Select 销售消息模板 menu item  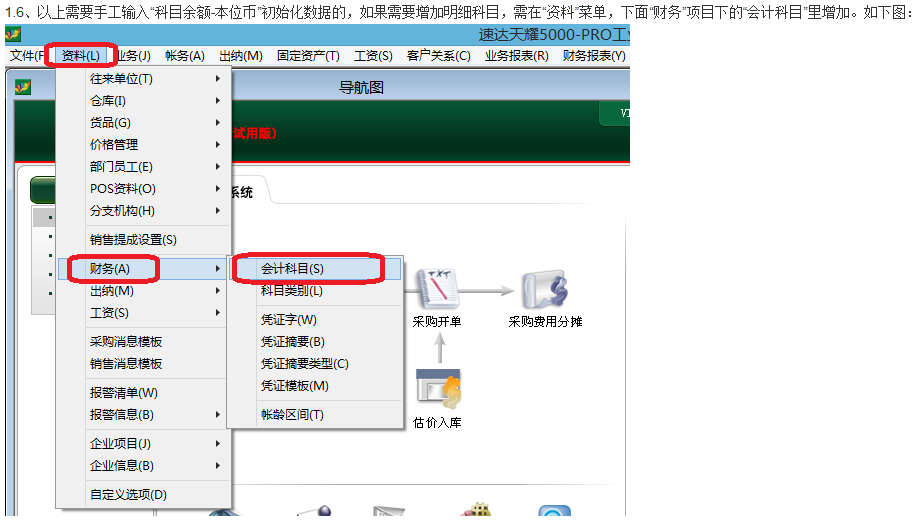(144, 364)
